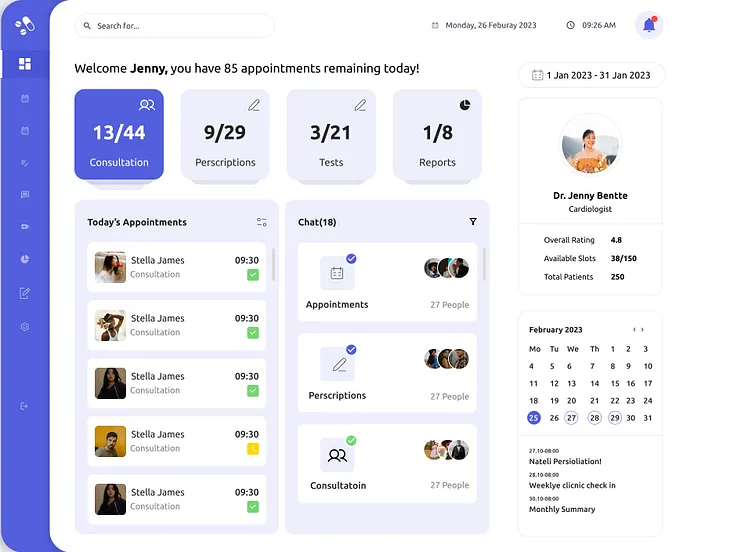The image size is (752, 552).
Task: Select date 14 in calendar
Action: coord(595,383)
